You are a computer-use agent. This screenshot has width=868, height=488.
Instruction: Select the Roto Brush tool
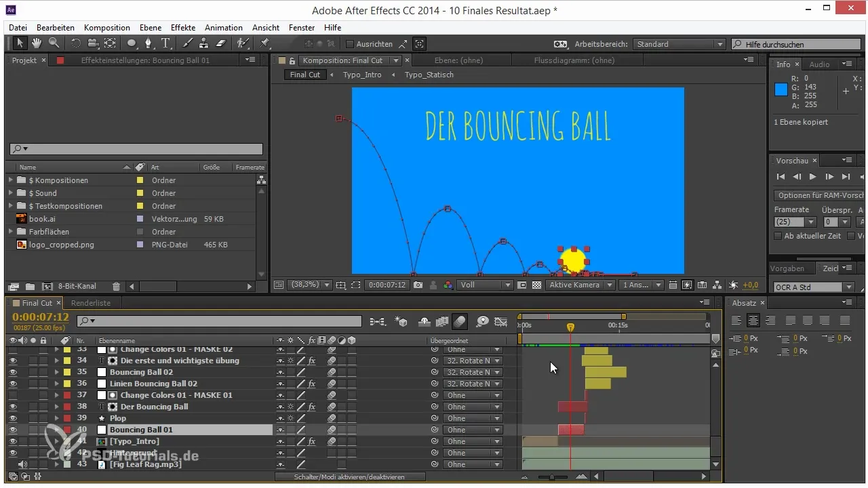pyautogui.click(x=242, y=43)
